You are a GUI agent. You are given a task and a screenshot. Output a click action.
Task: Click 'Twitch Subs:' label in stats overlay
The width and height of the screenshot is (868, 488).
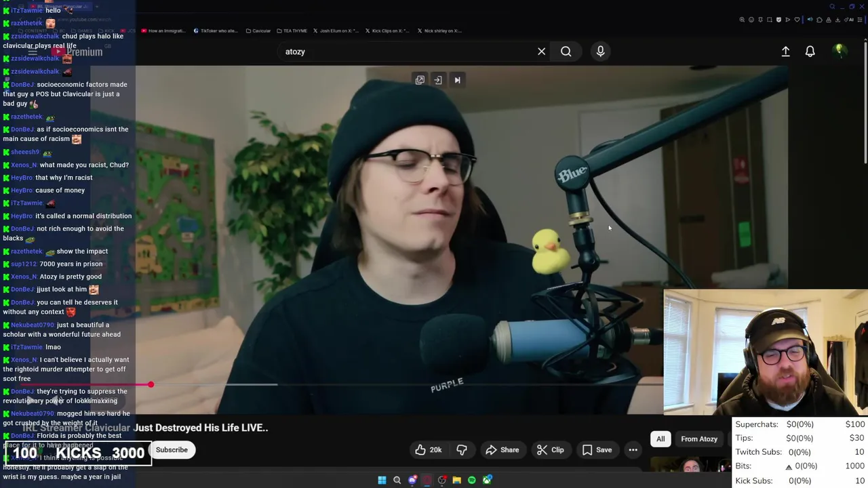tap(758, 452)
